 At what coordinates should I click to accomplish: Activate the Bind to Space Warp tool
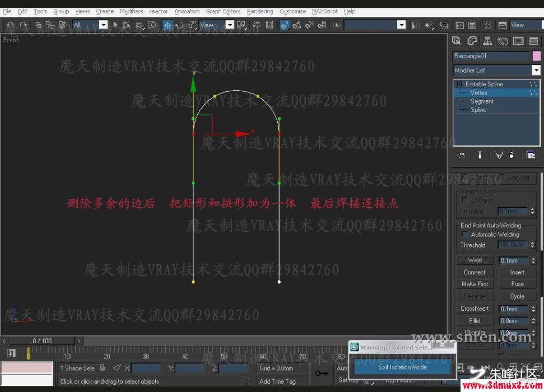(62, 25)
